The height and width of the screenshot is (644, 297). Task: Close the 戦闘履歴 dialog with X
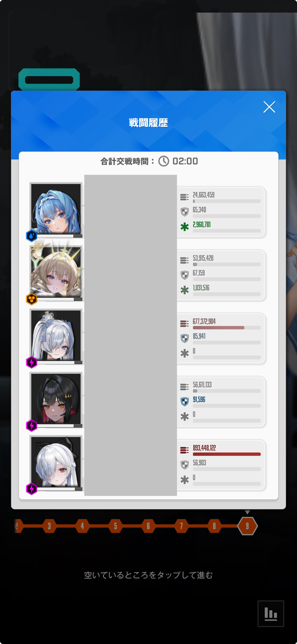click(x=269, y=107)
